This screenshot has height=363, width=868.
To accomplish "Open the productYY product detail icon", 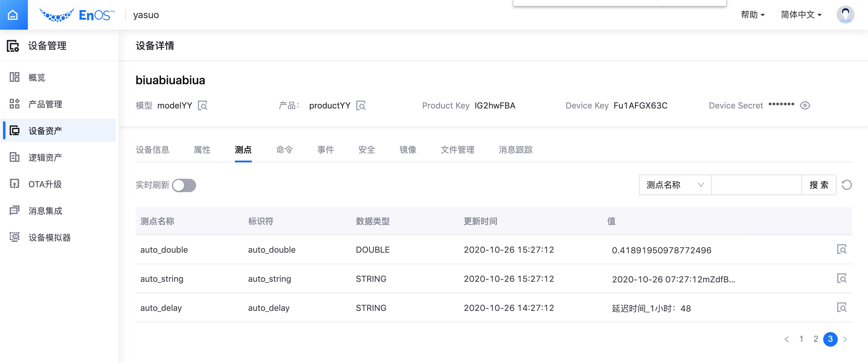I will coord(361,105).
